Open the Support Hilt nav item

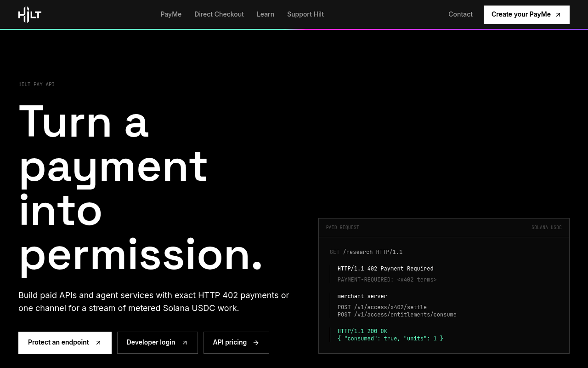[305, 14]
